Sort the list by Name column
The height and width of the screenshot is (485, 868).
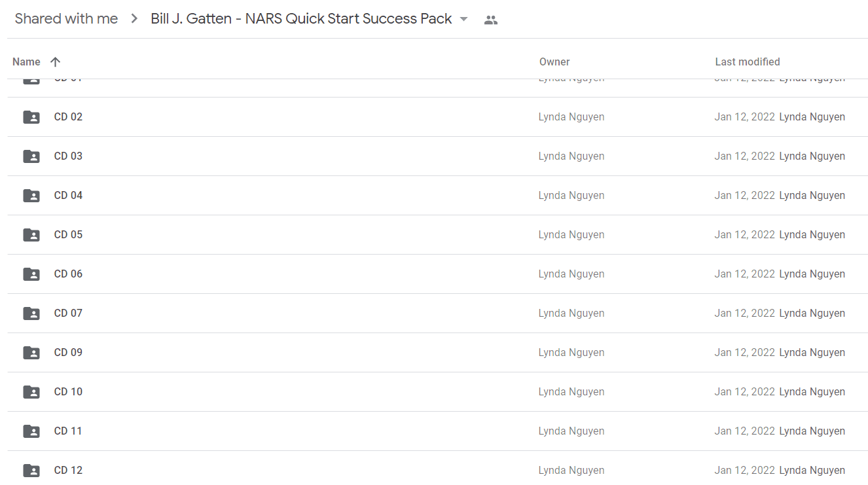[26, 62]
